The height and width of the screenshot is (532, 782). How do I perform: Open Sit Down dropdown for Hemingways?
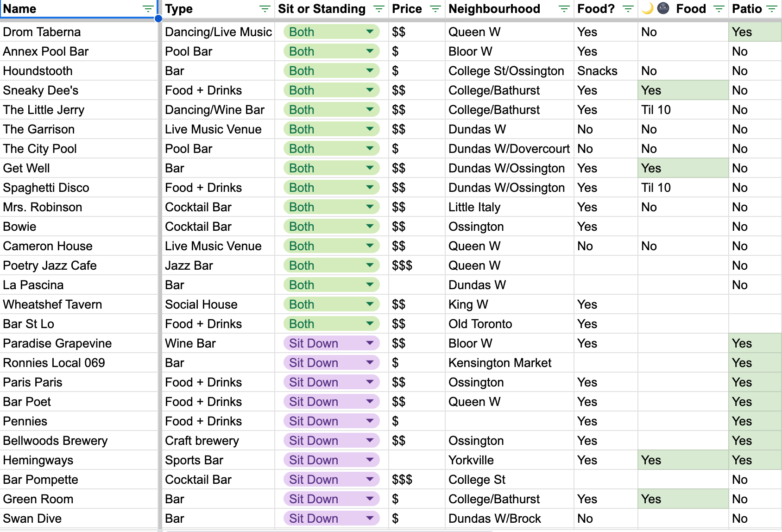pos(370,460)
